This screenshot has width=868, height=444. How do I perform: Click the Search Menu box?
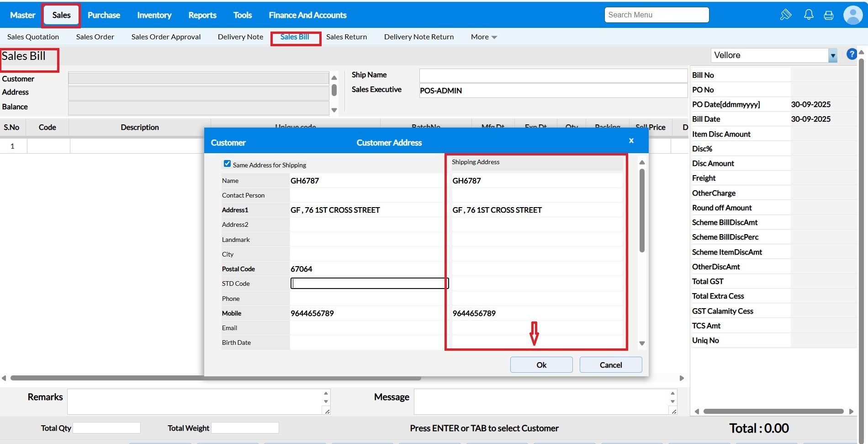[x=656, y=15]
